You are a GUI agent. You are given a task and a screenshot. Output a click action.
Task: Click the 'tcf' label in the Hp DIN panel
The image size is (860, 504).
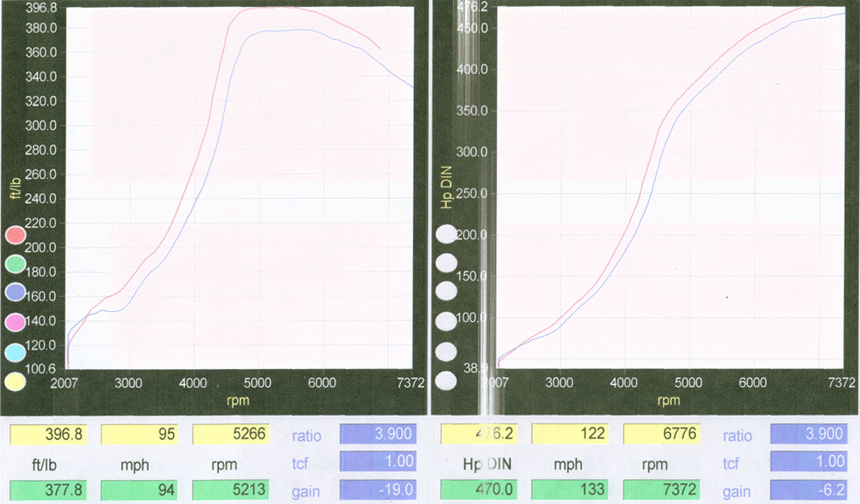pyautogui.click(x=730, y=463)
